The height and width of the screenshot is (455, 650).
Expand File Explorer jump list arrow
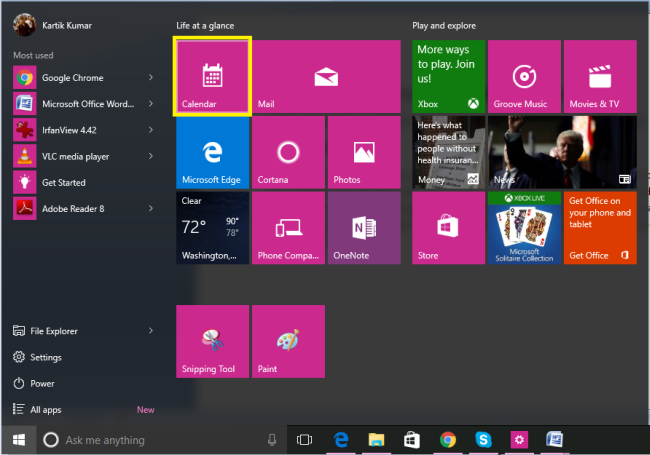(151, 331)
